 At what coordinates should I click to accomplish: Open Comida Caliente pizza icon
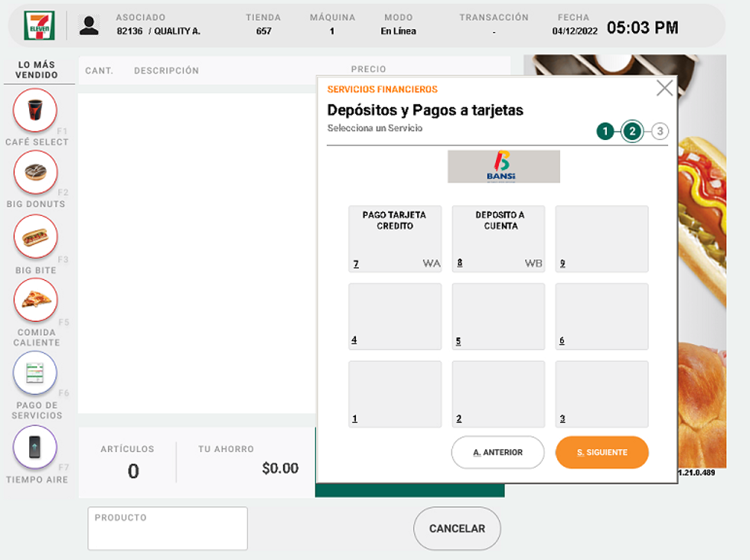[35, 300]
